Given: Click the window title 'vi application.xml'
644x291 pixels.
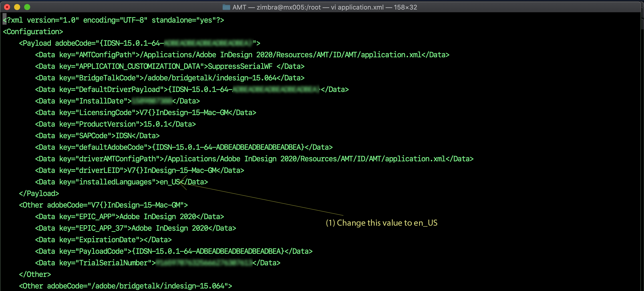Looking at the screenshot, I should (x=357, y=7).
